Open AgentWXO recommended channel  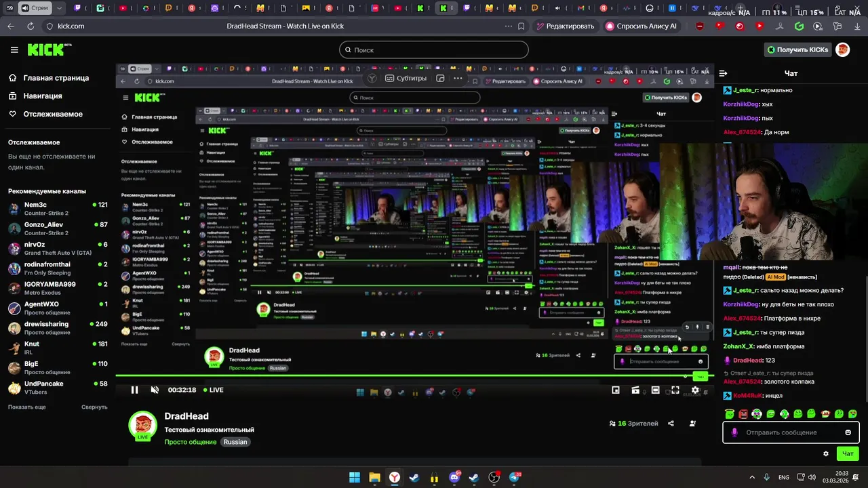tap(58, 308)
